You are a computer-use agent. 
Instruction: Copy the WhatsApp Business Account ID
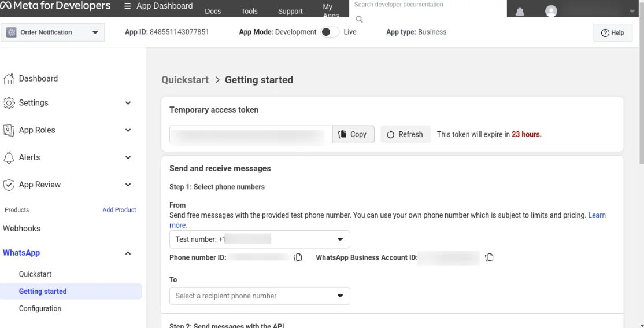tap(489, 257)
